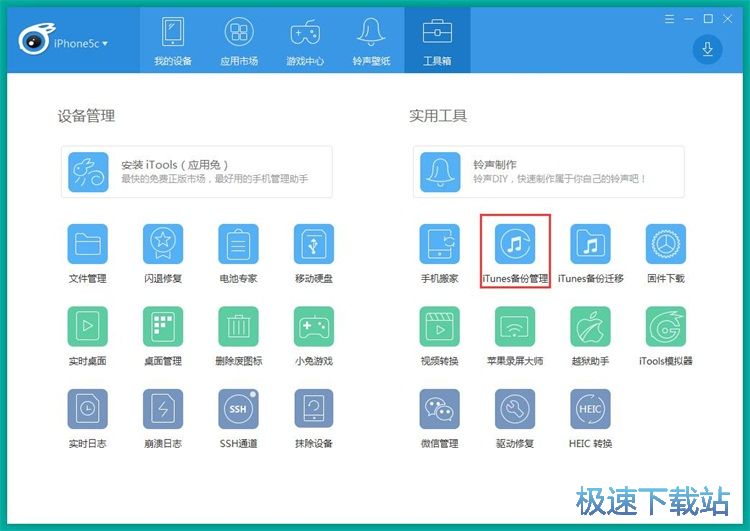Open the downloads arrow button

click(x=707, y=49)
